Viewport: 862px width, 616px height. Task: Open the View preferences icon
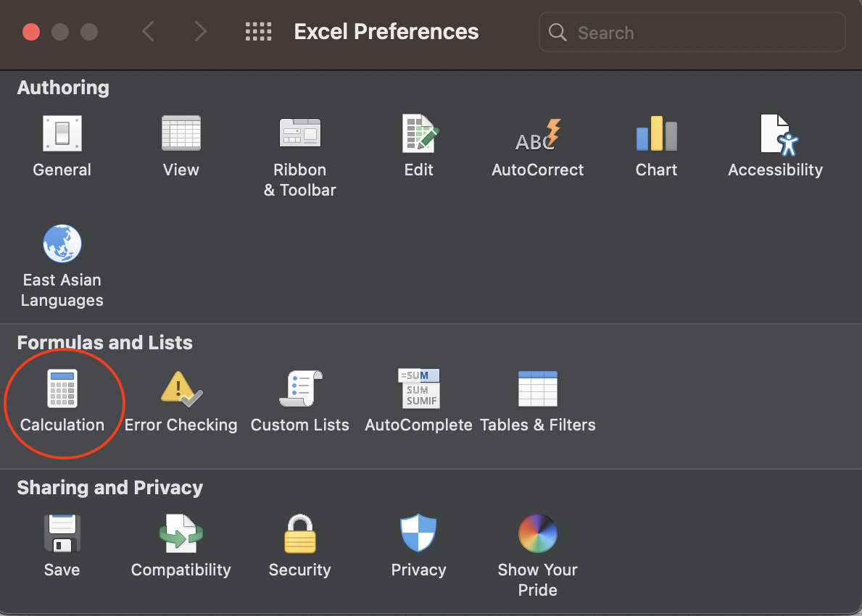[x=181, y=135]
